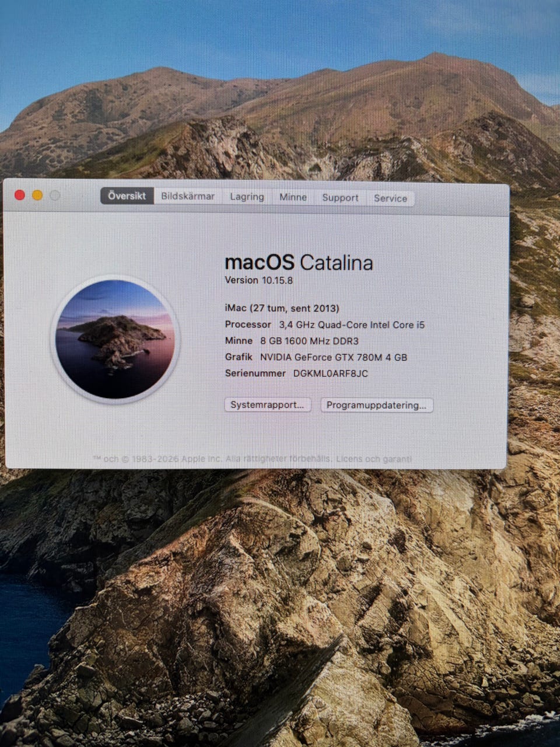Select the 8 GB 1600 MHz DDR3 value
This screenshot has width=560, height=747.
309,341
